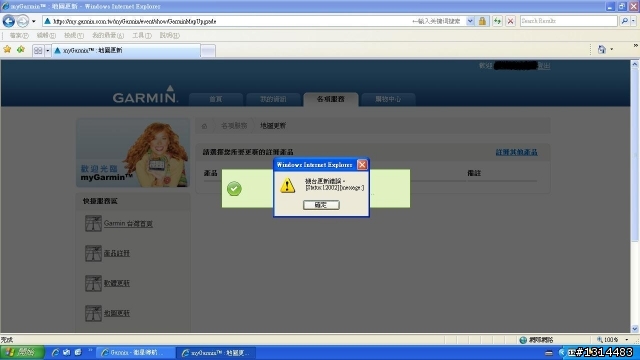Click the page scrollbar up arrow

[635, 64]
